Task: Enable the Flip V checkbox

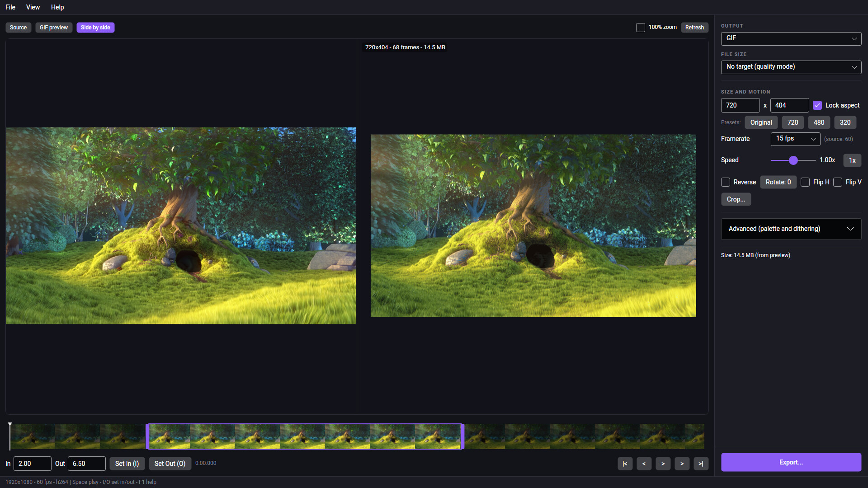Action: pos(838,182)
